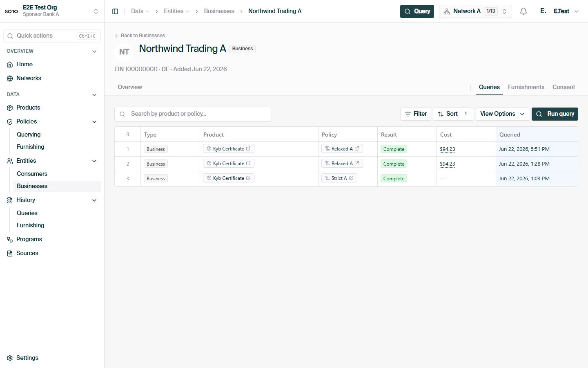Click the Entities people icon
The image size is (588, 368).
click(x=10, y=161)
